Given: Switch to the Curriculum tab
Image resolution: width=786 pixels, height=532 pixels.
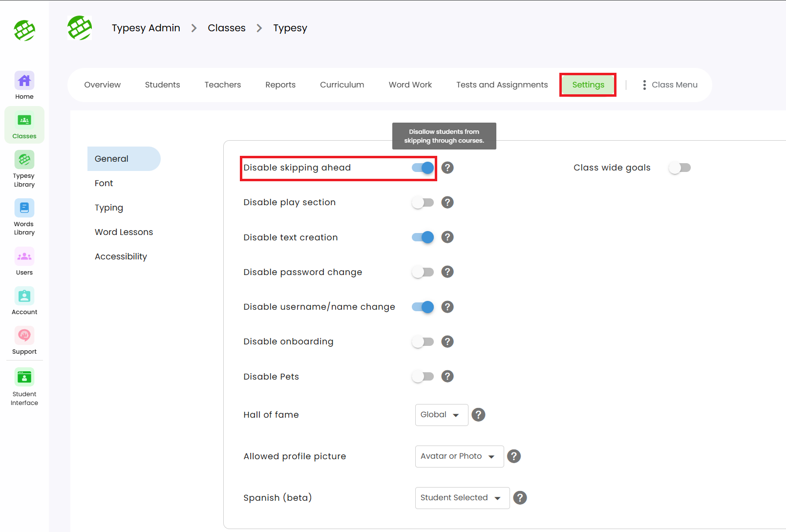Looking at the screenshot, I should coord(342,85).
